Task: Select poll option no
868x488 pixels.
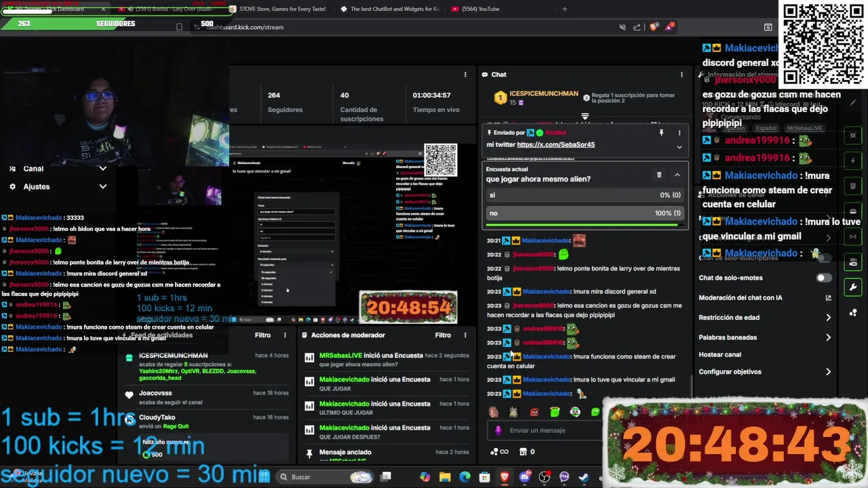Action: [x=585, y=213]
